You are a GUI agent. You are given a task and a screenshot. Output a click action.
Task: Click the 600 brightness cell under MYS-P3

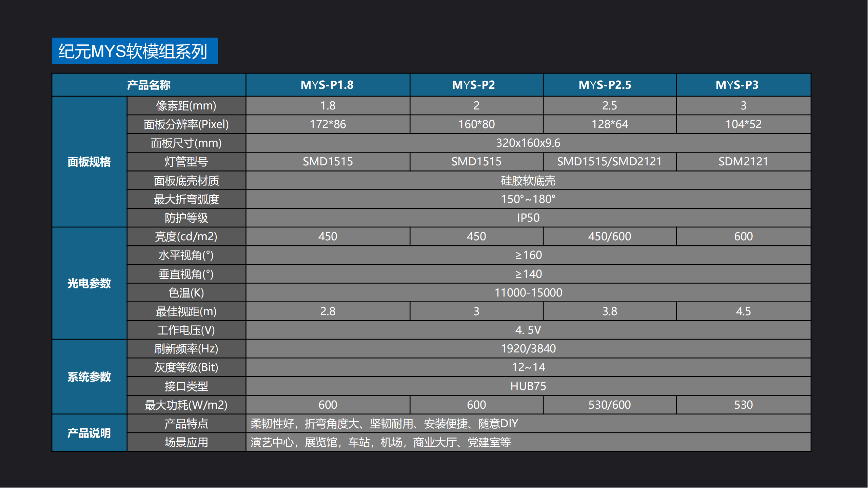743,237
